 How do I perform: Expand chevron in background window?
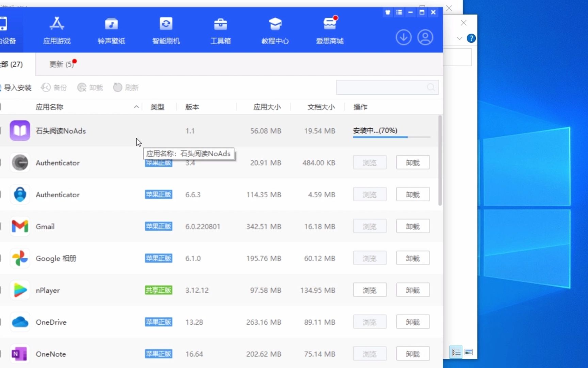(459, 38)
